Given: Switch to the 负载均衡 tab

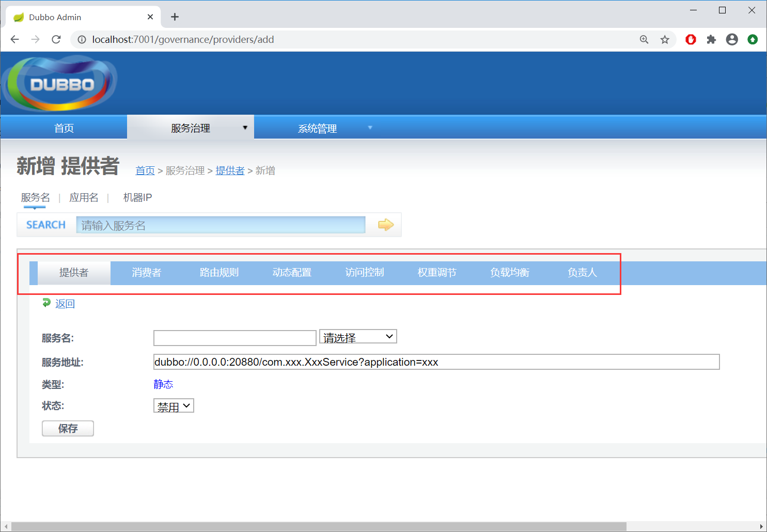Looking at the screenshot, I should pos(510,273).
